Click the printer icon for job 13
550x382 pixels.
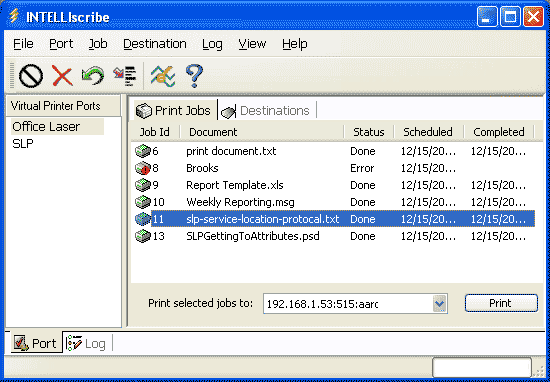143,236
